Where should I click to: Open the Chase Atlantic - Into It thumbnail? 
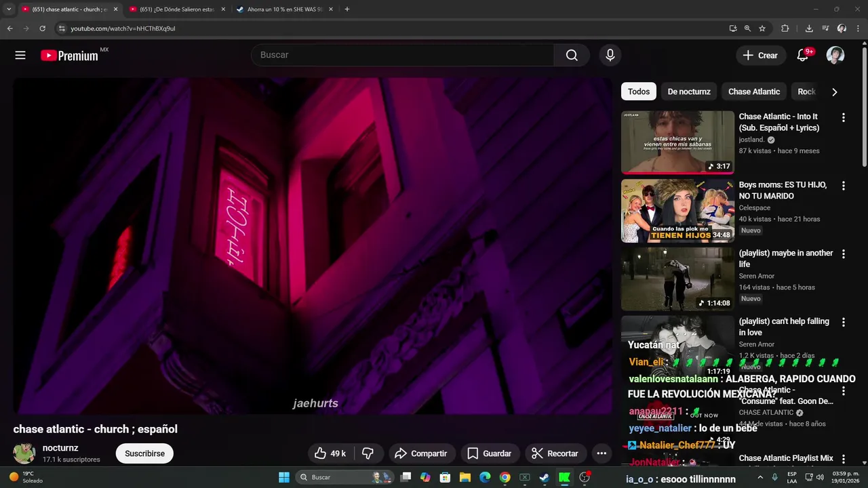tap(677, 142)
